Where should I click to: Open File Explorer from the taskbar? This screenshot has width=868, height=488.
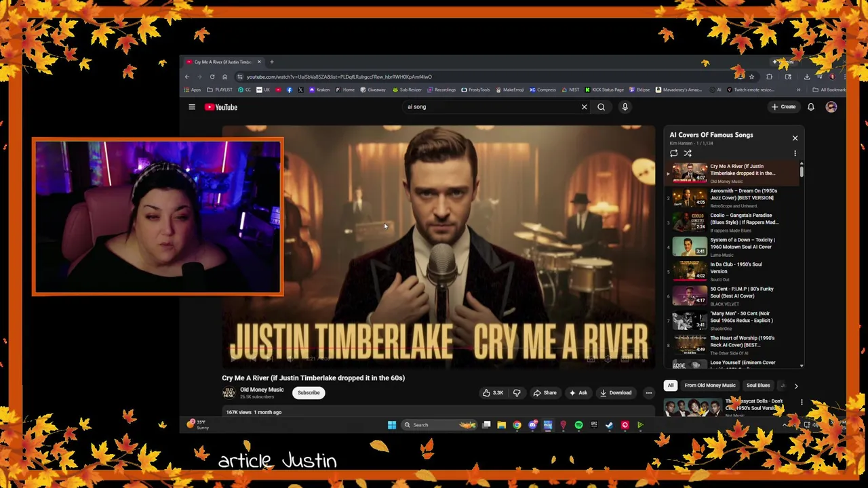(x=501, y=425)
